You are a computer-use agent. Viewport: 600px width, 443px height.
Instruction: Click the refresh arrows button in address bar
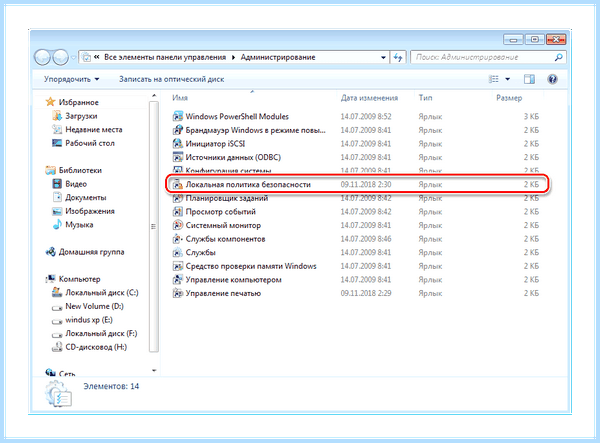(x=398, y=57)
